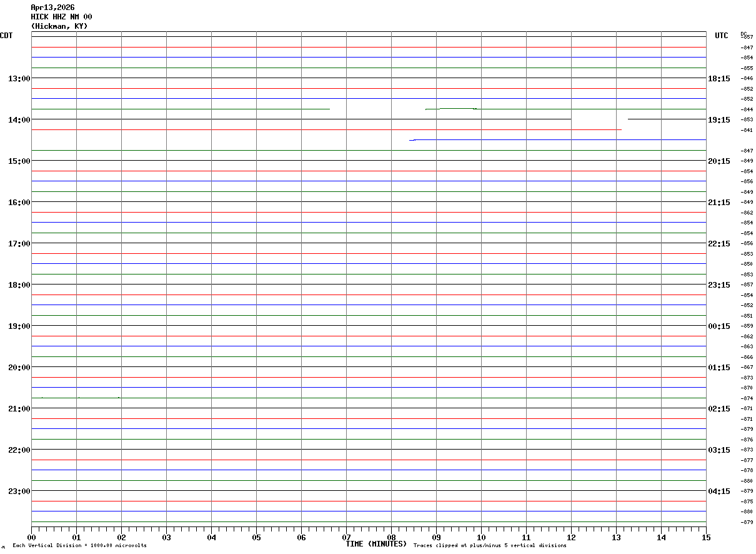Click the 03:15 UTC time label
756x554 pixels.
coord(719,450)
